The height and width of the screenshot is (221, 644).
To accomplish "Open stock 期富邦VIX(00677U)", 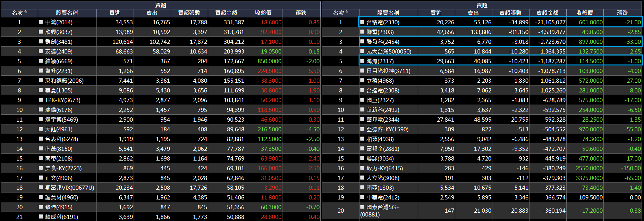I will click(x=70, y=188).
